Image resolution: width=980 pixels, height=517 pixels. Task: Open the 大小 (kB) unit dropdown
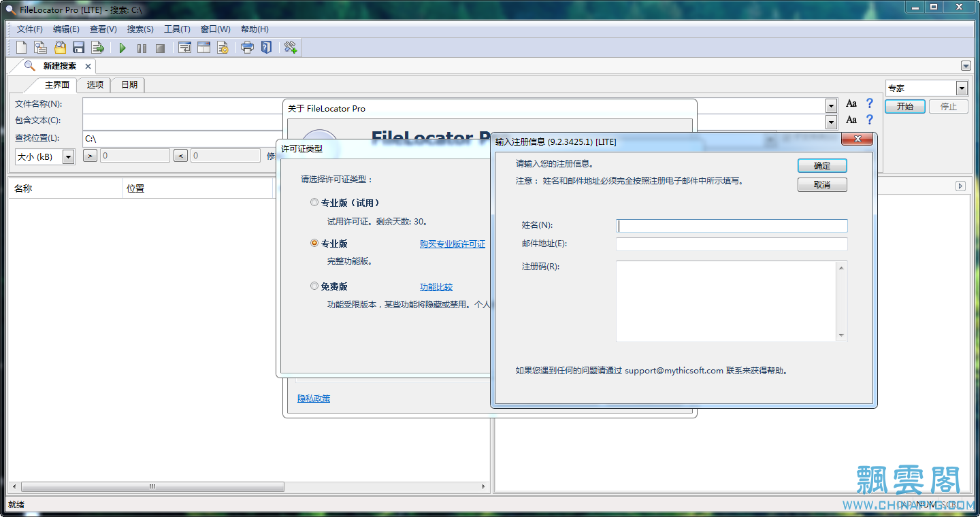[68, 157]
